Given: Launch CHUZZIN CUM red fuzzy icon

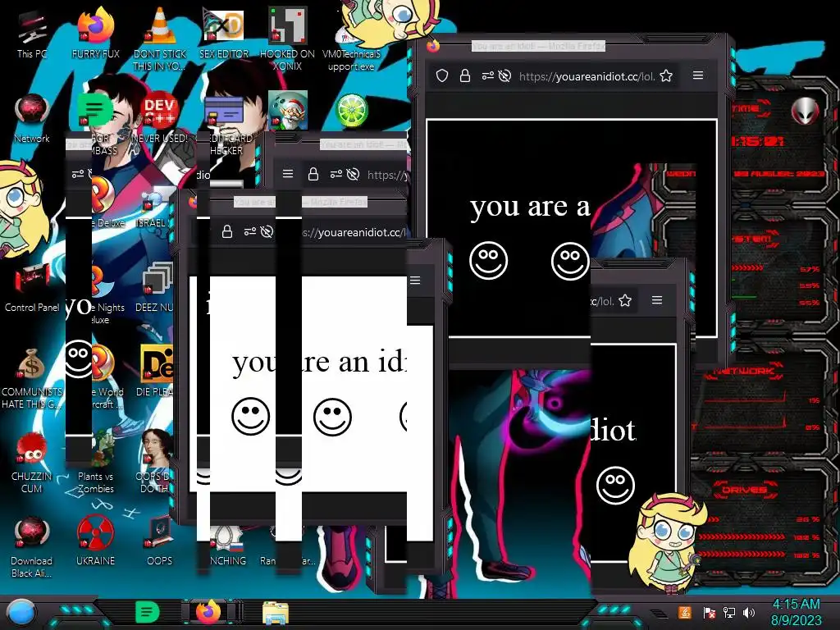Looking at the screenshot, I should pyautogui.click(x=32, y=463).
